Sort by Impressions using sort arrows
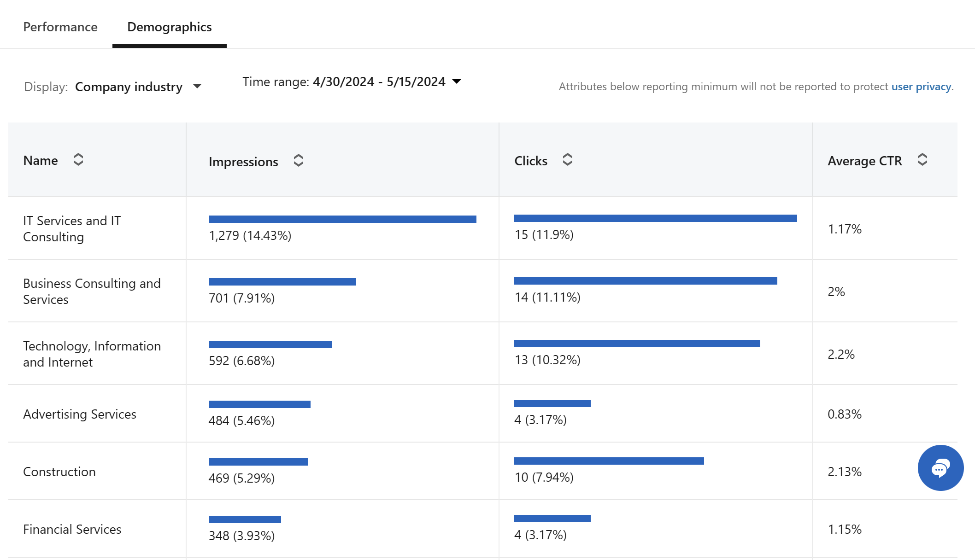Screen dimensions: 975x560 pos(299,161)
